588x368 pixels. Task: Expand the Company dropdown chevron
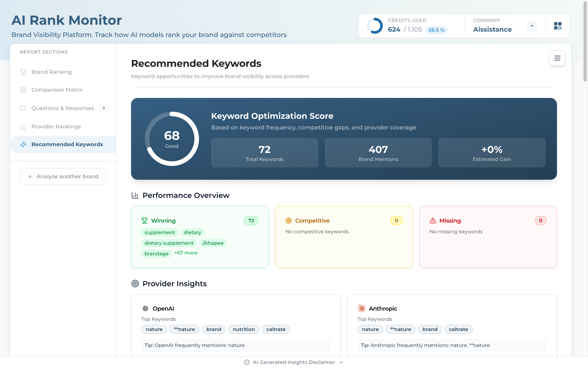pyautogui.click(x=532, y=26)
